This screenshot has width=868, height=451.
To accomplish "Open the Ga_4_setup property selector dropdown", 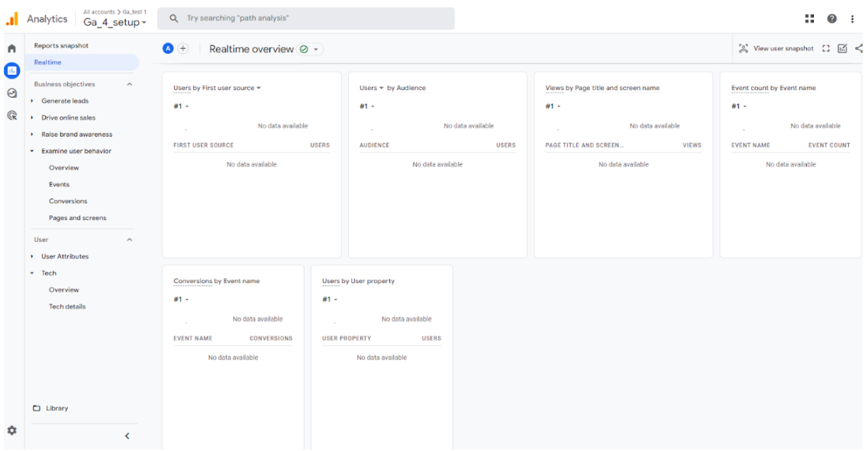I will coord(115,22).
